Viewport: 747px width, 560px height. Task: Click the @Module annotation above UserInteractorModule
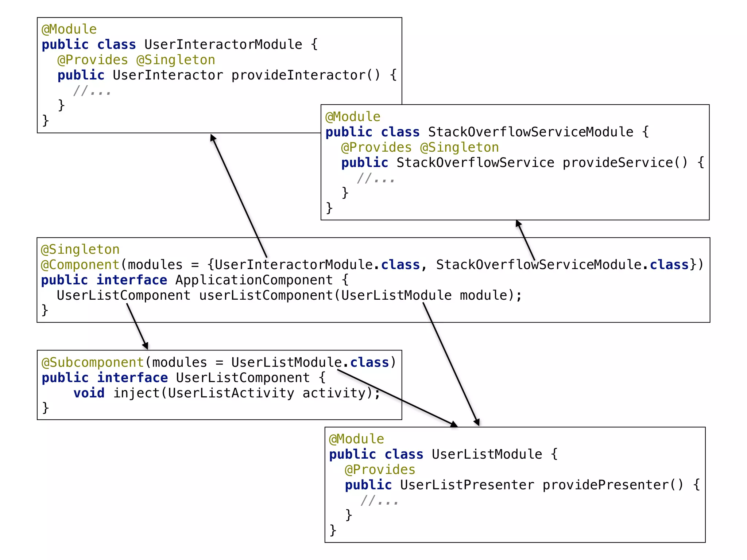tap(69, 29)
